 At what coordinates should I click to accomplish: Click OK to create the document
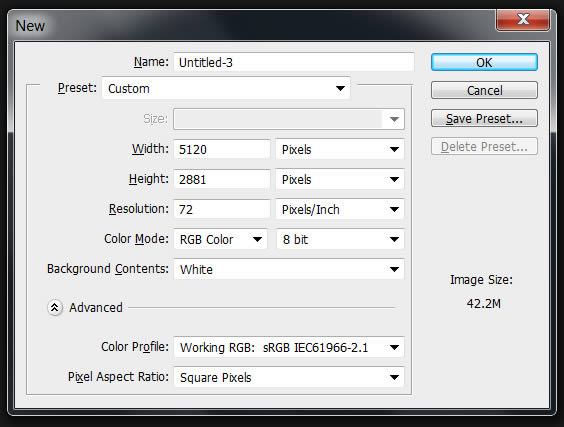point(484,63)
